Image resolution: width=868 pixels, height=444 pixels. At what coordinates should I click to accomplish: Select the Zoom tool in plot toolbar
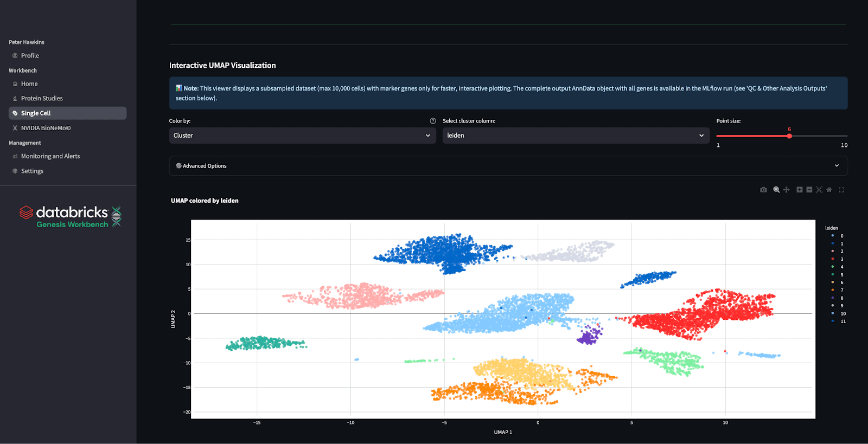pyautogui.click(x=776, y=190)
